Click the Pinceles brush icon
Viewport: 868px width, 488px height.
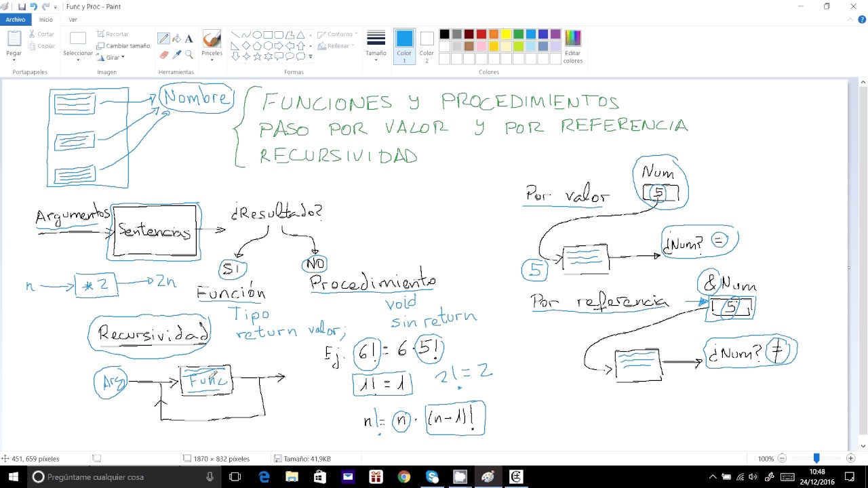(212, 39)
